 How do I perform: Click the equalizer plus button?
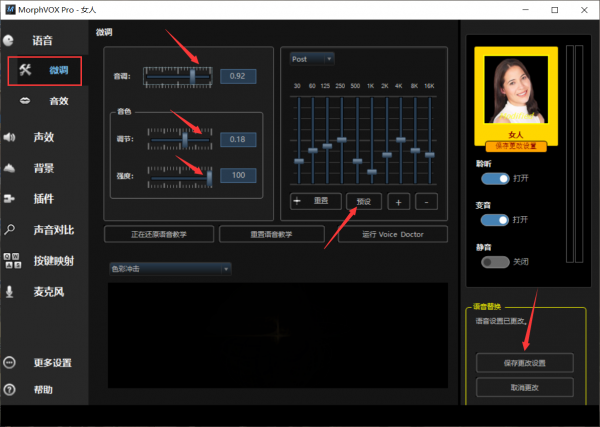[398, 202]
